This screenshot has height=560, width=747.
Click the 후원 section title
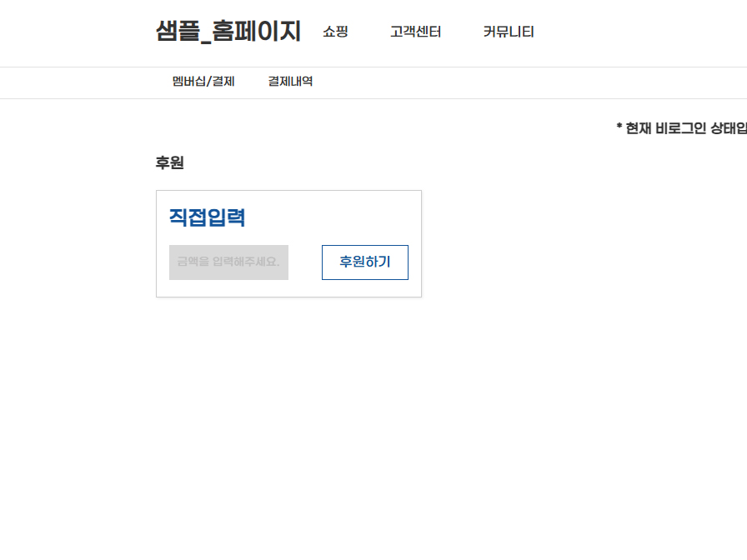point(170,162)
